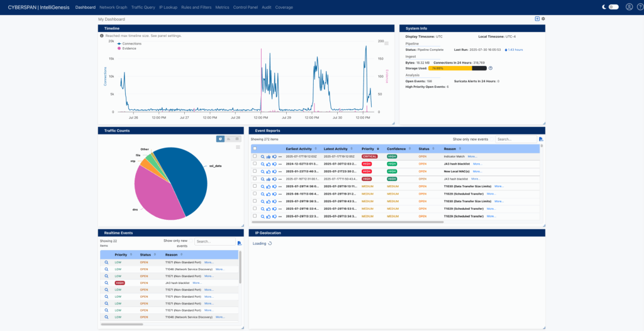Click the add panel icon above System Info

click(x=537, y=19)
